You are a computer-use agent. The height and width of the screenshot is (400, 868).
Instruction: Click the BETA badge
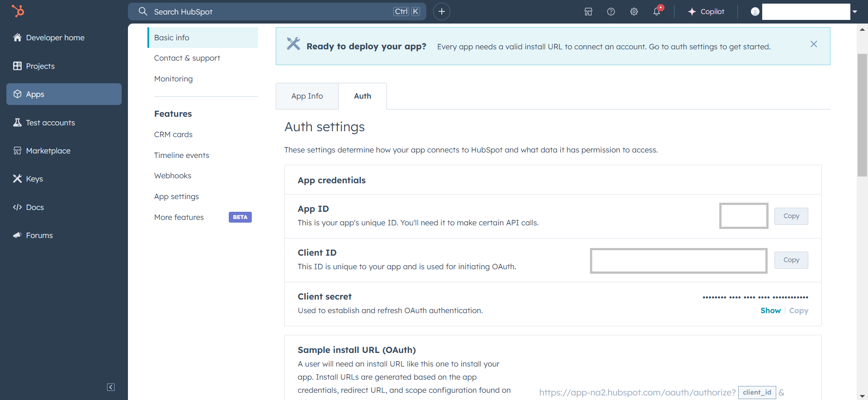coord(240,217)
